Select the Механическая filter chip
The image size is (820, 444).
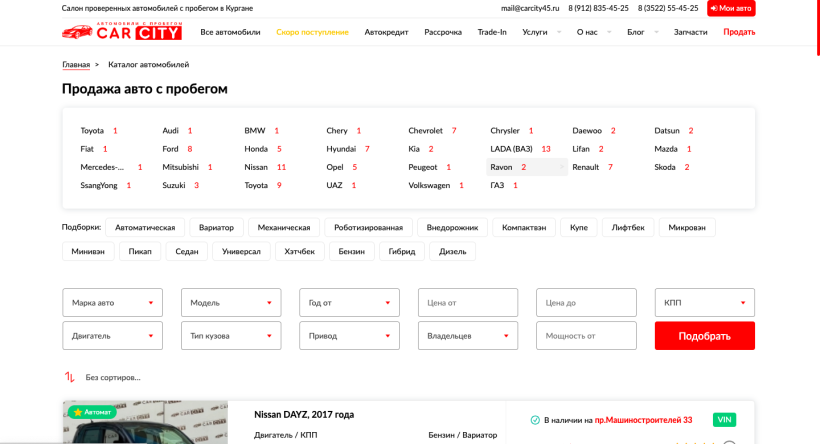pos(284,227)
